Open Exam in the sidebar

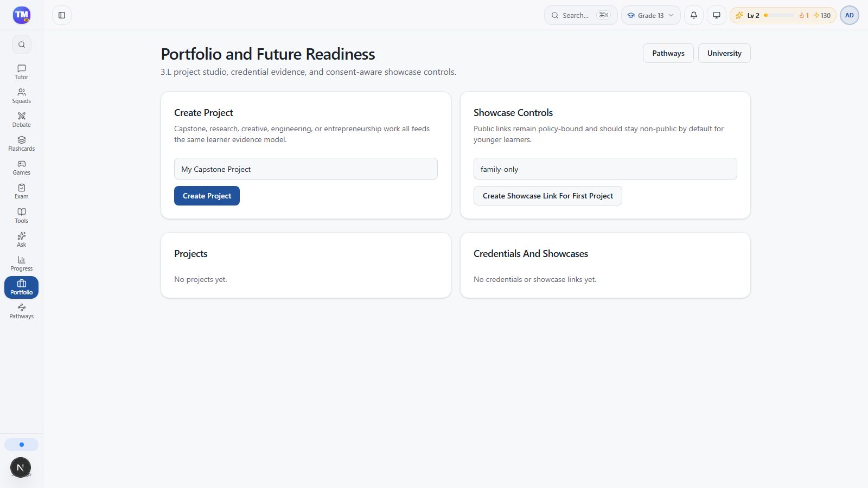(x=22, y=191)
